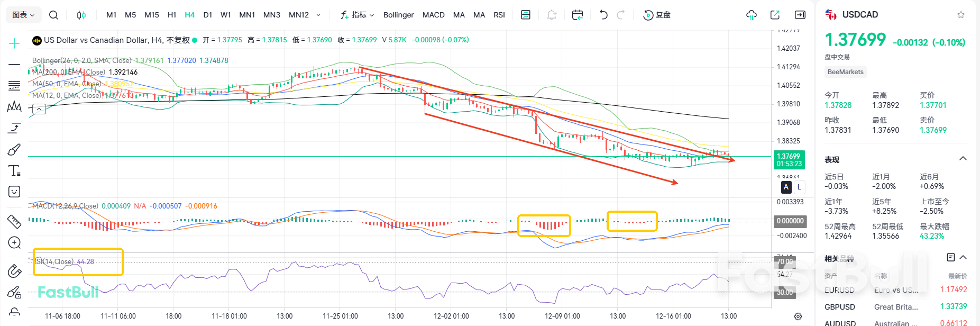Viewport: 980px width, 326px height.
Task: Click the undo arrow in toolbar
Action: point(603,15)
